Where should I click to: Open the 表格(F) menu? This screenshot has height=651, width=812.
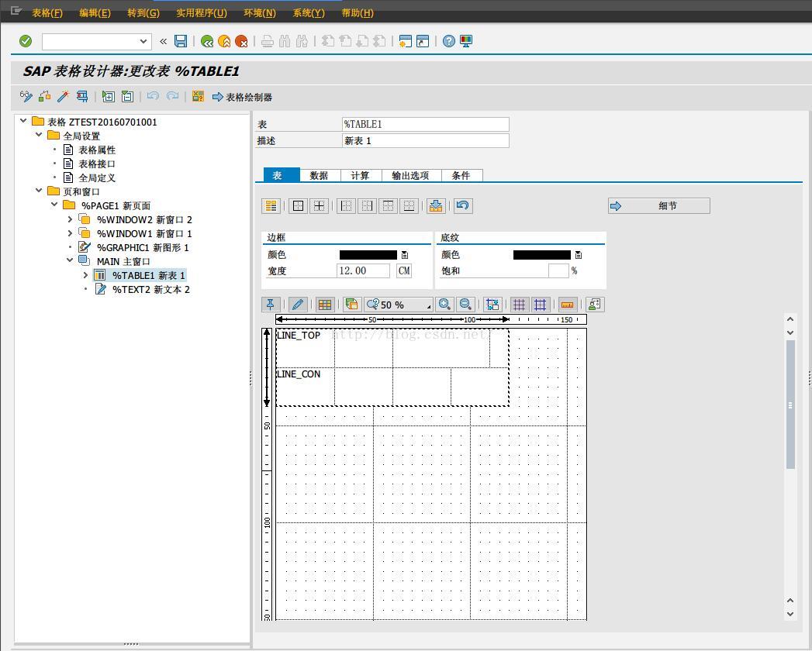point(47,13)
